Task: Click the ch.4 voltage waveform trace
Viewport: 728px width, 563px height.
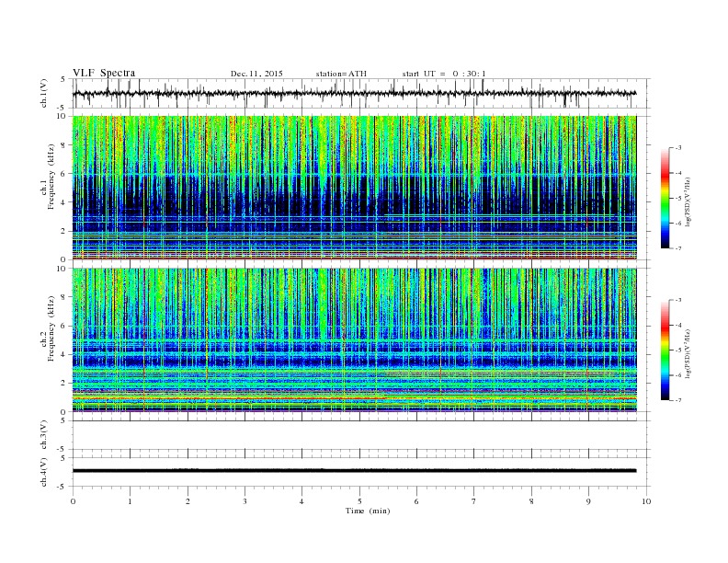Action: coord(354,471)
